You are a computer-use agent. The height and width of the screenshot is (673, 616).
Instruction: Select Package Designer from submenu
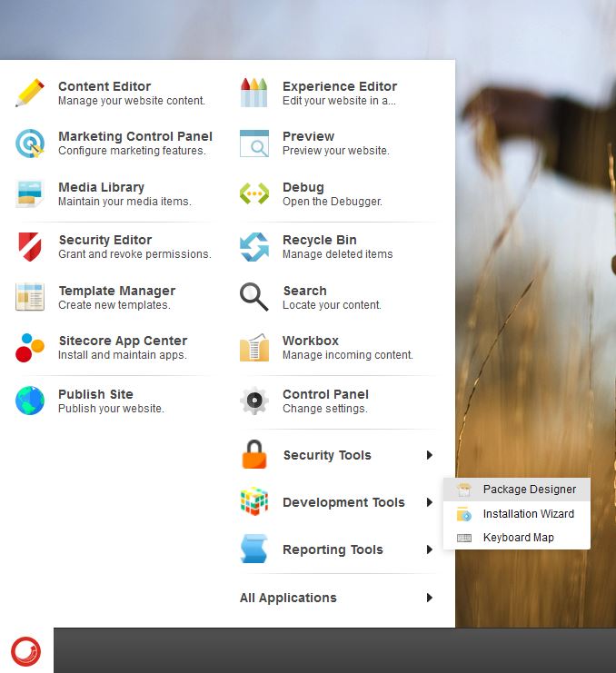pyautogui.click(x=517, y=490)
